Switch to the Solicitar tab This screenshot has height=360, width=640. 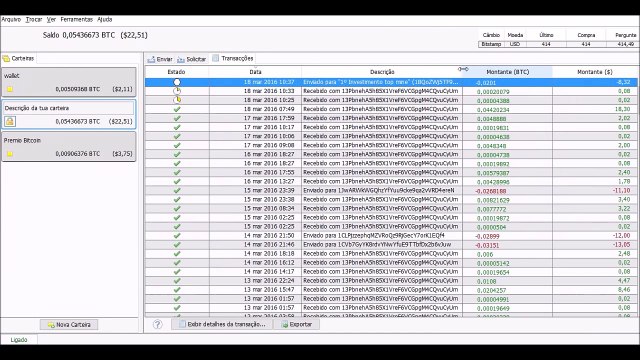point(191,59)
